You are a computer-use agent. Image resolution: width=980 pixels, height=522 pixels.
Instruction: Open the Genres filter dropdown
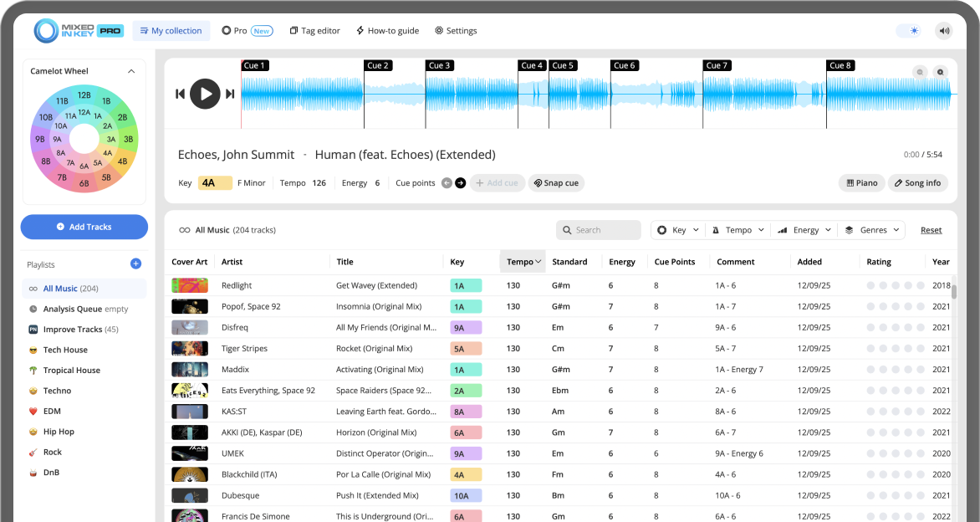[x=871, y=230]
